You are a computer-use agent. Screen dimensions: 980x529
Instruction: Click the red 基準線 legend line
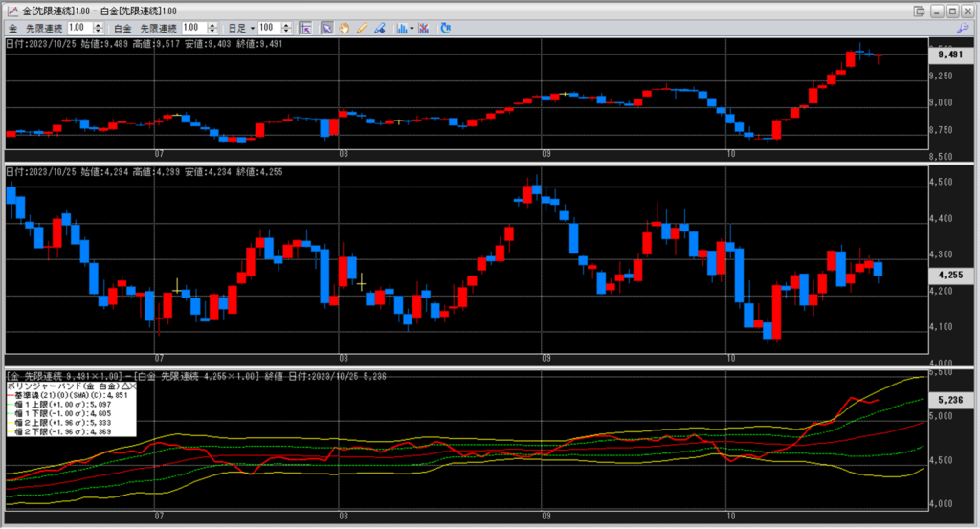(x=11, y=394)
